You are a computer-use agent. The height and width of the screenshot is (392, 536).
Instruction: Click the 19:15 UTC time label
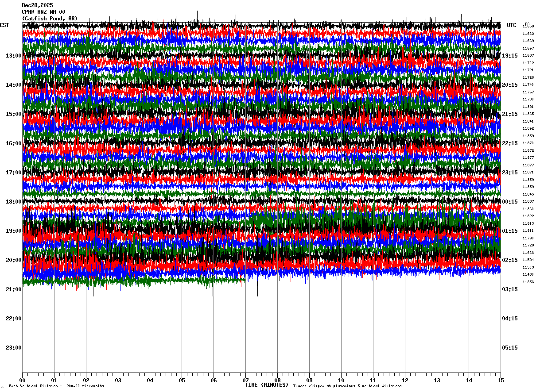pyautogui.click(x=510, y=56)
